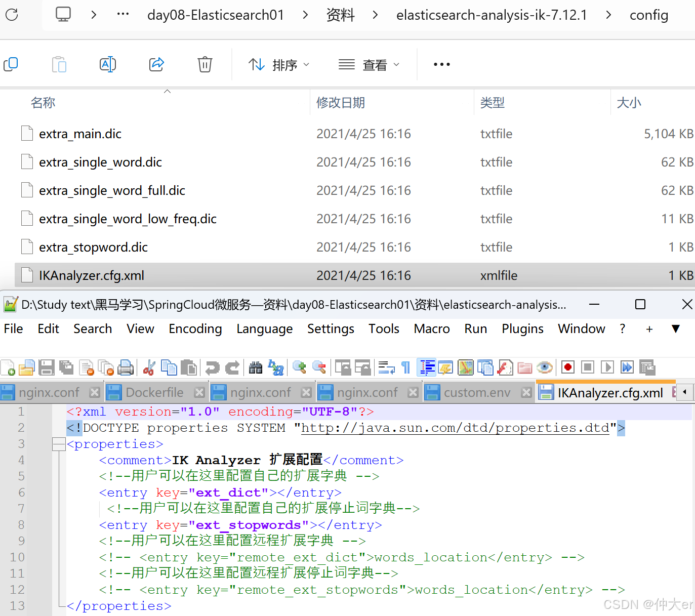695x616 pixels.
Task: Start recording a macro
Action: [x=567, y=367]
